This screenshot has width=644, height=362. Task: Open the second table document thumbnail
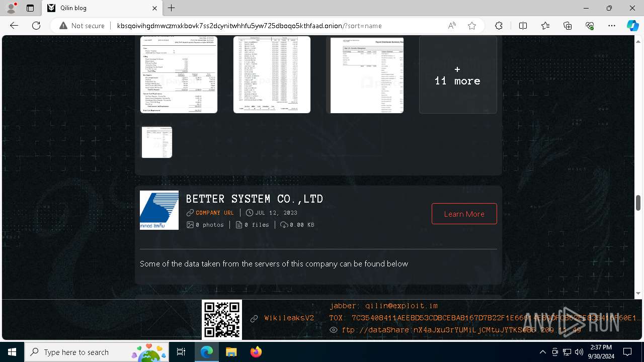pos(272,74)
